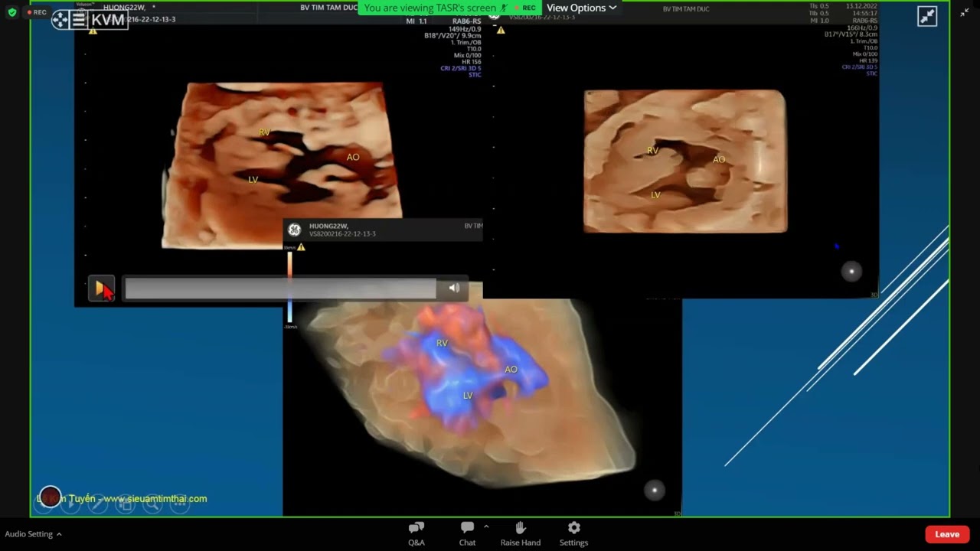Select the top-right 3D heart rendering
This screenshot has width=980, height=551.
[685, 161]
